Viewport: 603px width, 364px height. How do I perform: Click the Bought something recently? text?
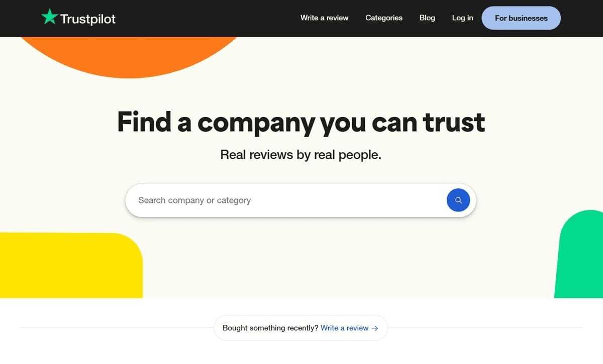tap(270, 328)
